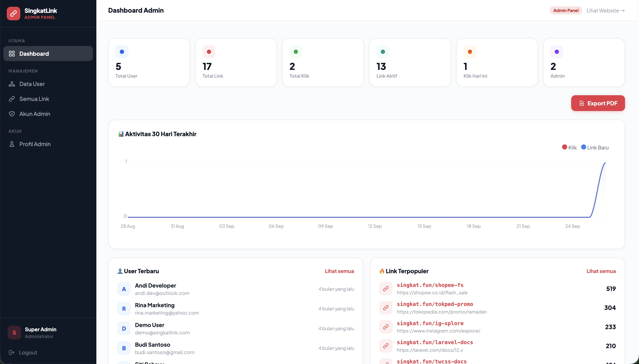Open the Data User page
639x364 pixels.
(x=48, y=84)
